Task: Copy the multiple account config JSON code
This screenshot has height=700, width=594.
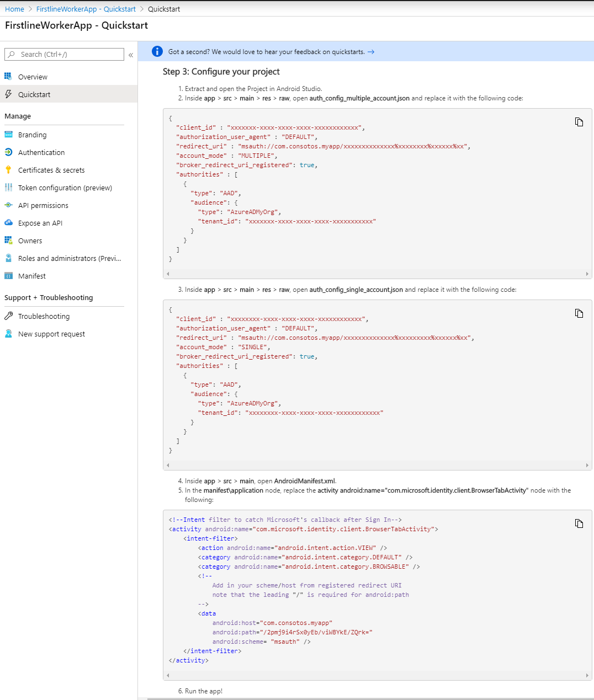Action: (x=579, y=122)
